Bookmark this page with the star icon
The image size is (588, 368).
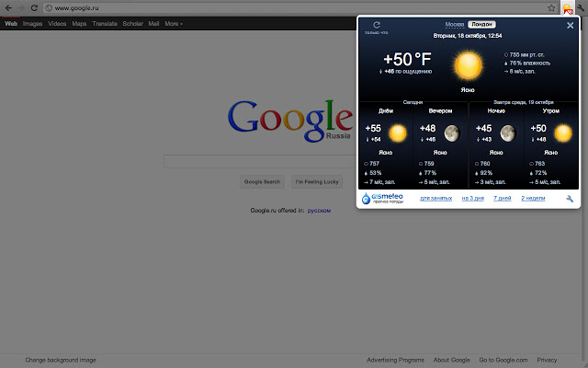pos(551,8)
